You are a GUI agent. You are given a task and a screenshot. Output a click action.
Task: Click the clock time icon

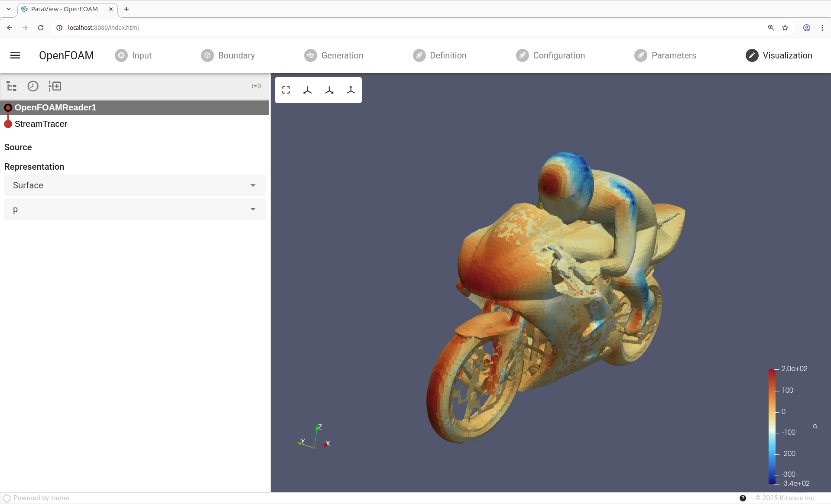(x=33, y=86)
